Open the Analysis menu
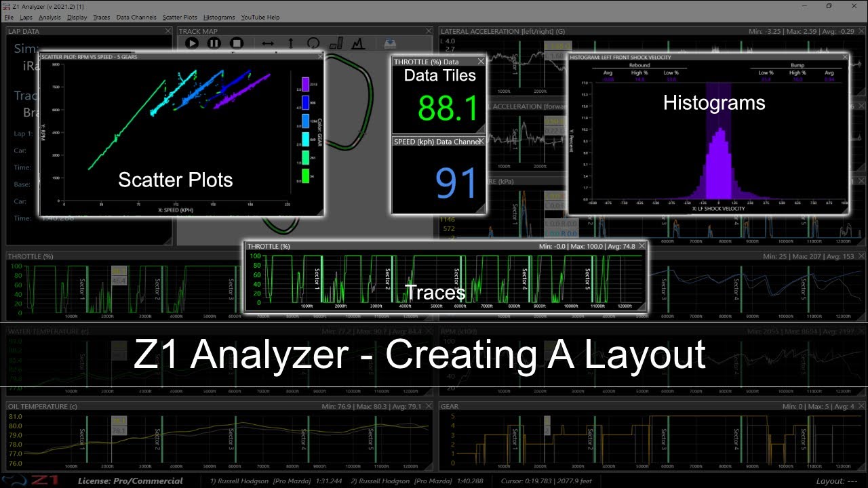Image resolution: width=868 pixels, height=488 pixels. click(x=50, y=17)
